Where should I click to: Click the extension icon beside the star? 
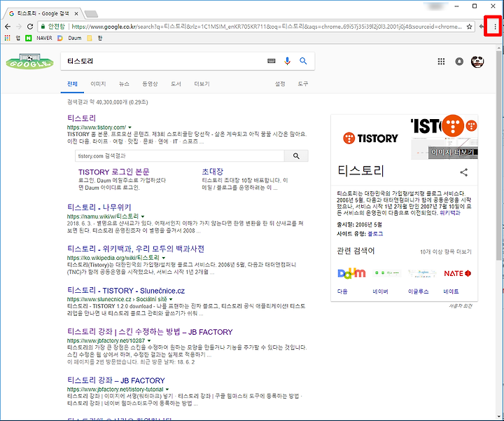(481, 27)
